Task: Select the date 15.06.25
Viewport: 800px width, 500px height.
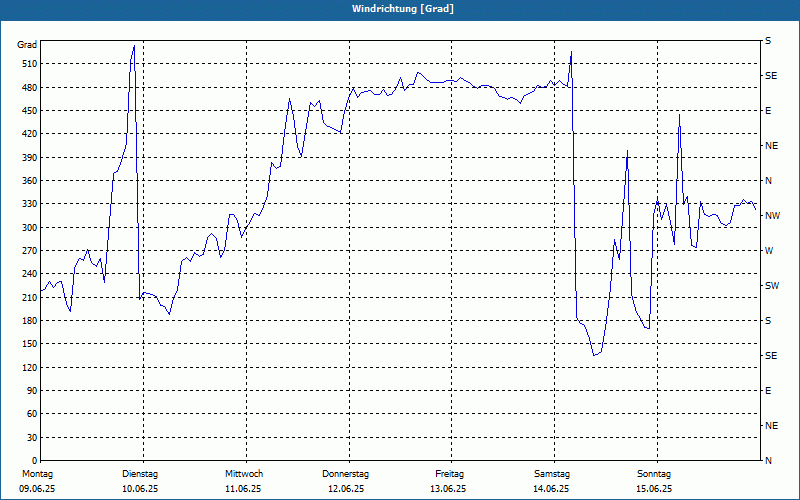Action: (x=654, y=489)
